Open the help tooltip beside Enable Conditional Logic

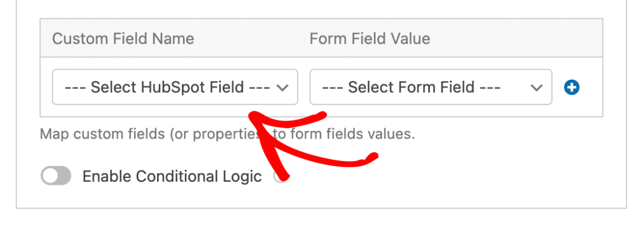click(279, 177)
